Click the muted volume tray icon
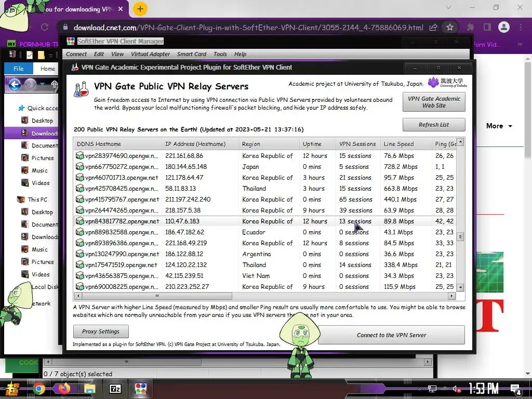 [x=457, y=389]
